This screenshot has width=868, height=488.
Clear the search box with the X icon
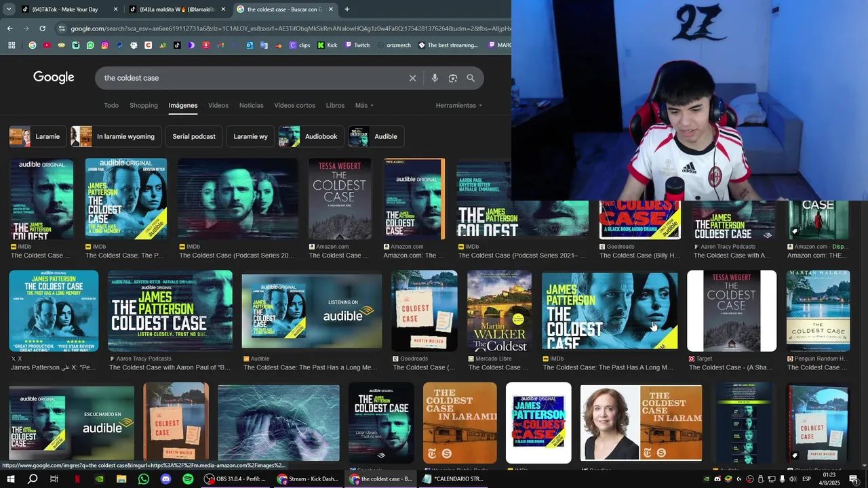[412, 78]
